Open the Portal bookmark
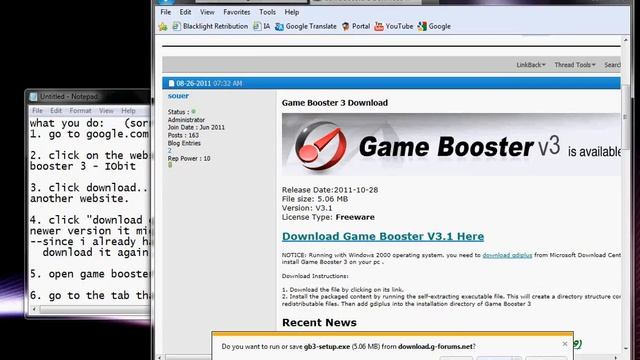This screenshot has width=640, height=360. click(x=356, y=27)
